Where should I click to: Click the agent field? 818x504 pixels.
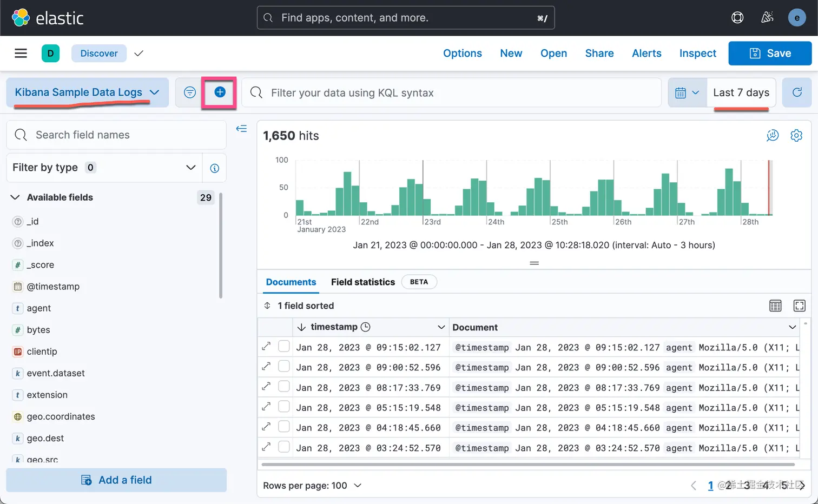click(x=39, y=308)
